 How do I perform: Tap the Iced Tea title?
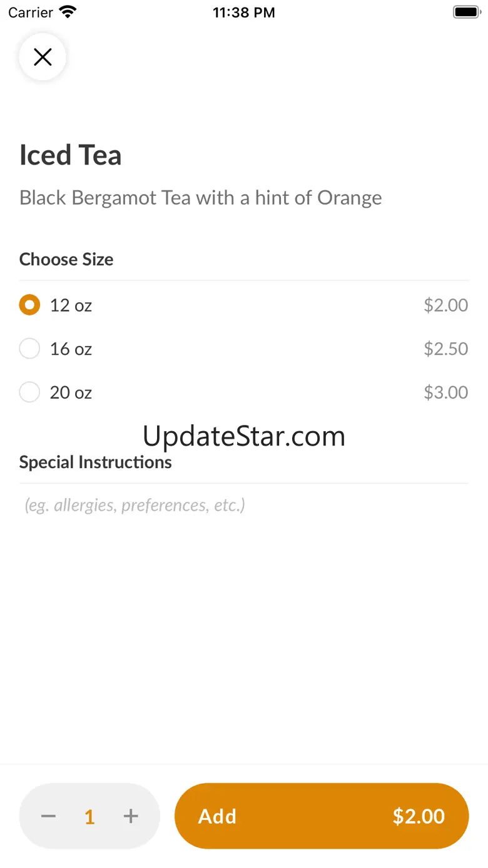click(70, 155)
